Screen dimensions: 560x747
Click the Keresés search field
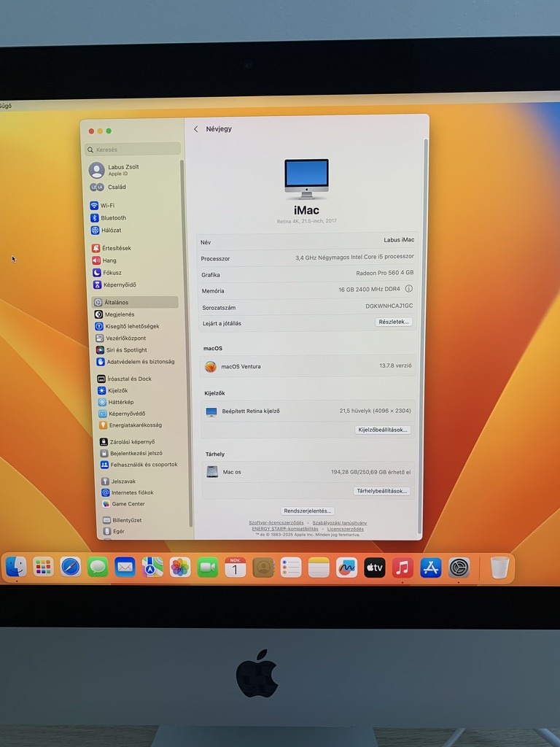pyautogui.click(x=133, y=150)
